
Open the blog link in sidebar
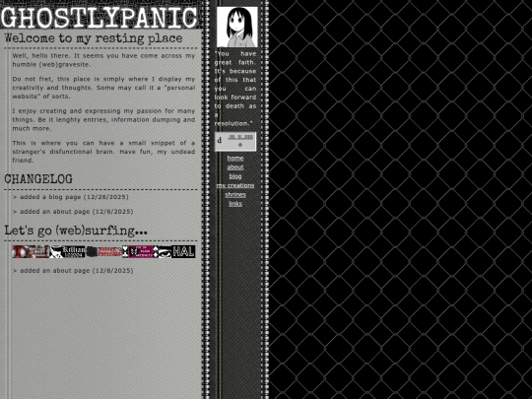(x=235, y=176)
